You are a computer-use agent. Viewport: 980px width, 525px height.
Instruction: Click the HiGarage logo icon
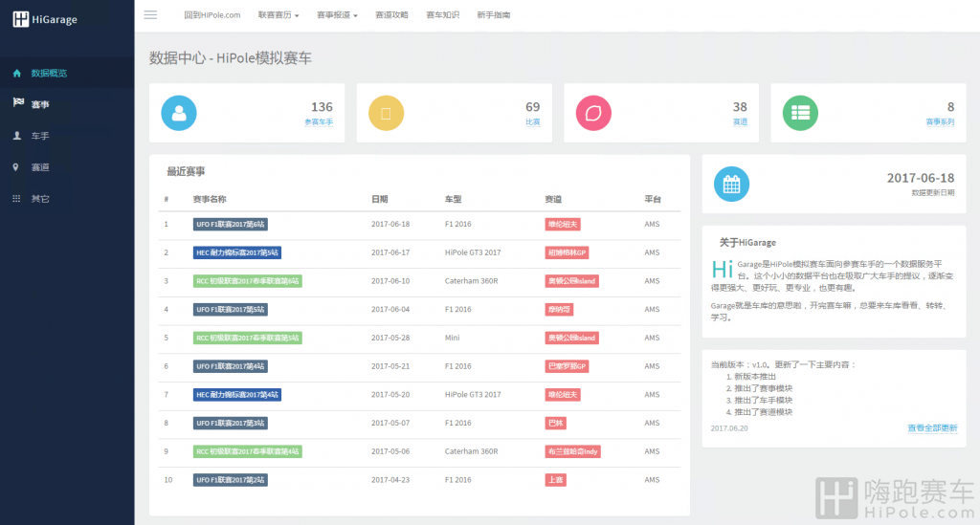click(21, 19)
